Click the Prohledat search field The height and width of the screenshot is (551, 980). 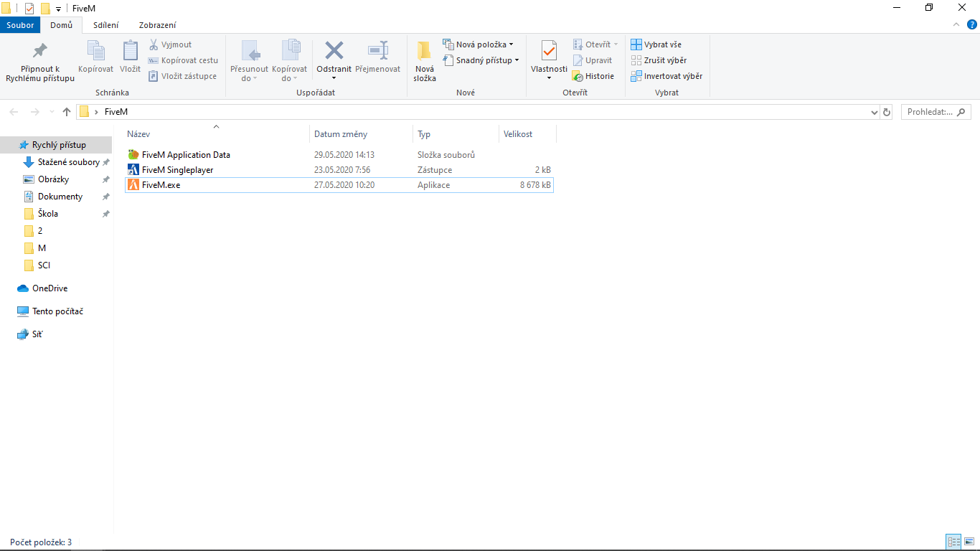tap(930, 112)
